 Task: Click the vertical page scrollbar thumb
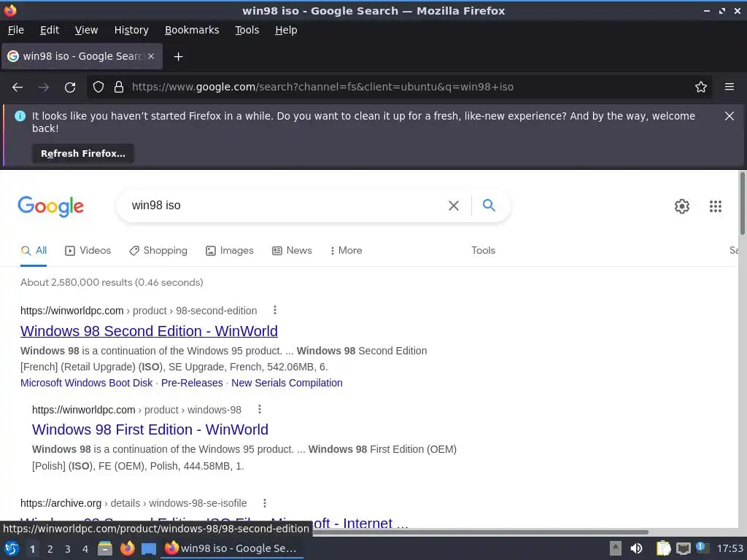point(742,204)
